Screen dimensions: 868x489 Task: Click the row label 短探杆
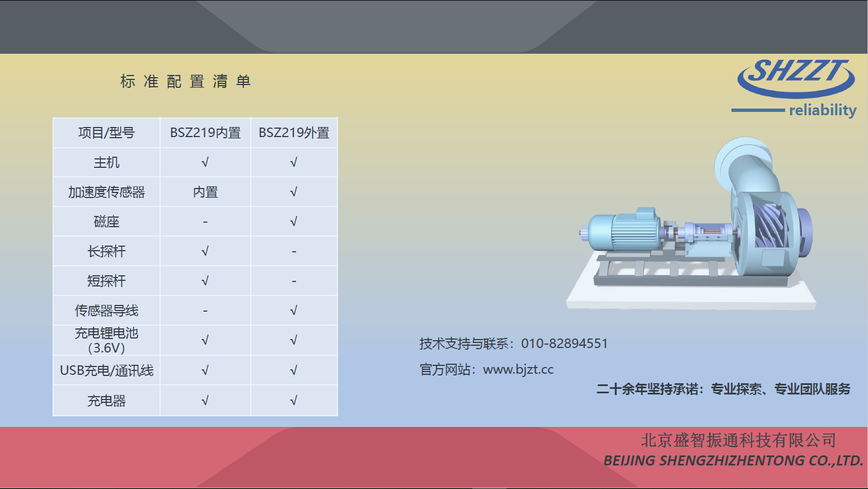click(106, 281)
